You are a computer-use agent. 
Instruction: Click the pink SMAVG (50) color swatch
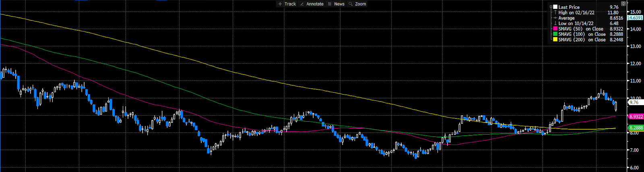point(555,29)
